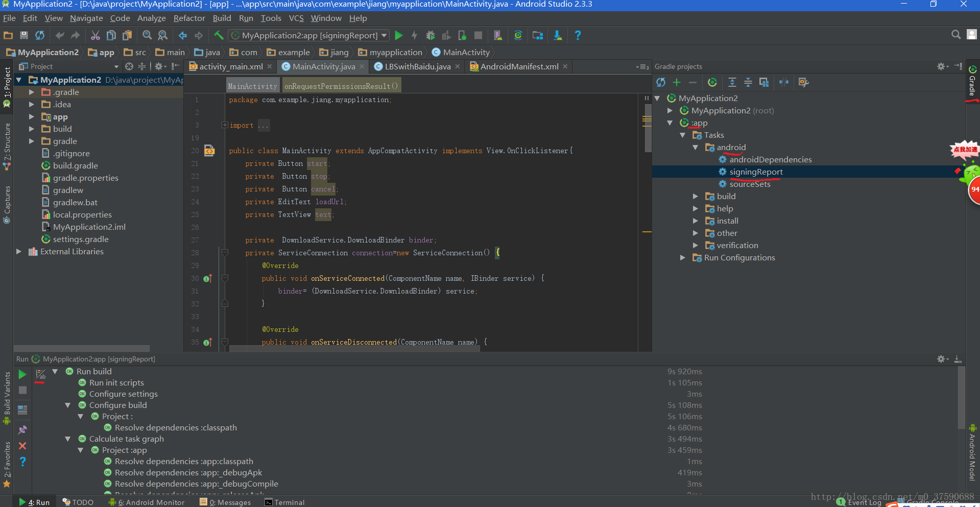Expand Run Configurations in Gradle panel

[x=682, y=257]
